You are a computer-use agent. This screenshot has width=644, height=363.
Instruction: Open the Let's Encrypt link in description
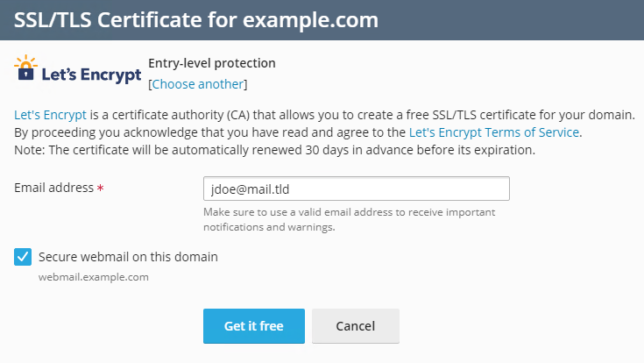point(50,115)
